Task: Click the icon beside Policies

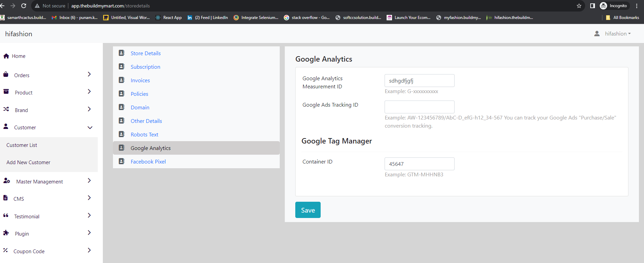Action: [x=122, y=94]
